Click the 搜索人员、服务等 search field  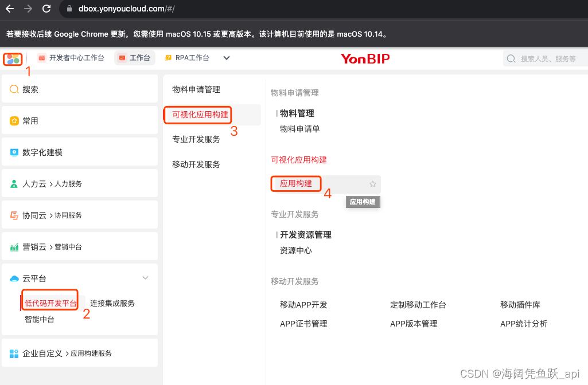545,59
